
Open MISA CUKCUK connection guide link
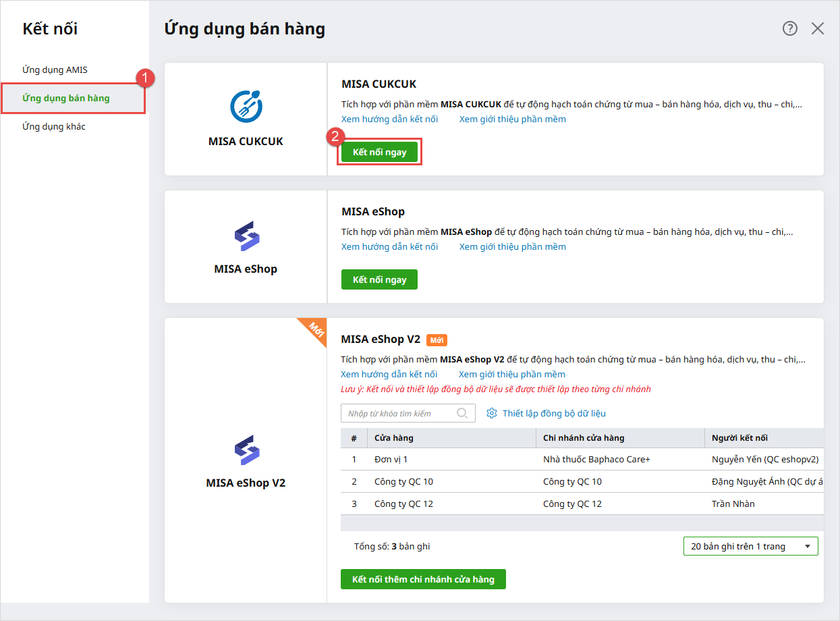[x=389, y=119]
